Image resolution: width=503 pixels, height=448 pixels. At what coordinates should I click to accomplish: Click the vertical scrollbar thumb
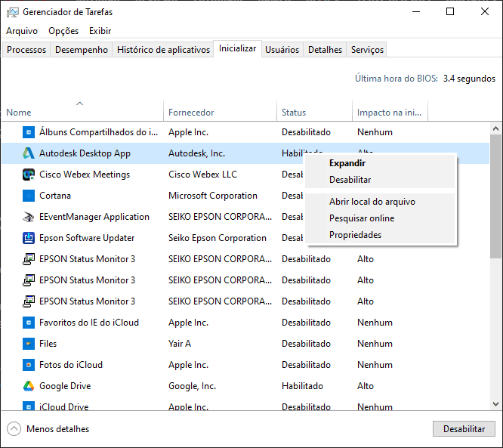495,196
